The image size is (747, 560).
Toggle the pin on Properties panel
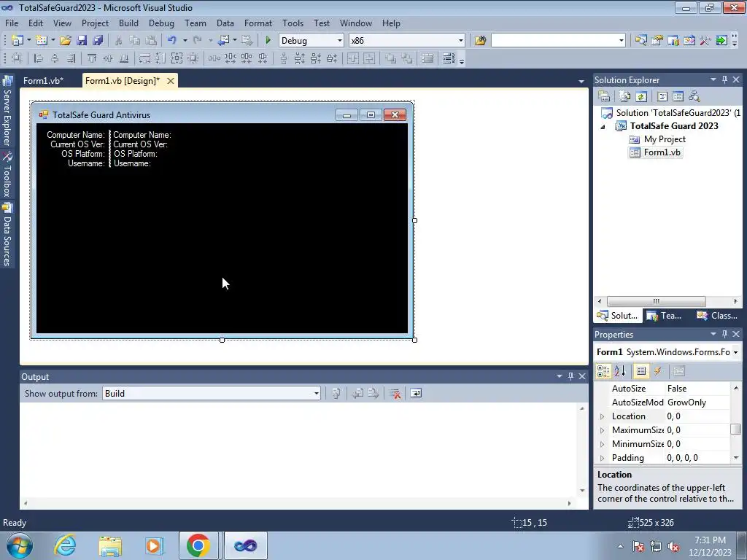(x=724, y=334)
